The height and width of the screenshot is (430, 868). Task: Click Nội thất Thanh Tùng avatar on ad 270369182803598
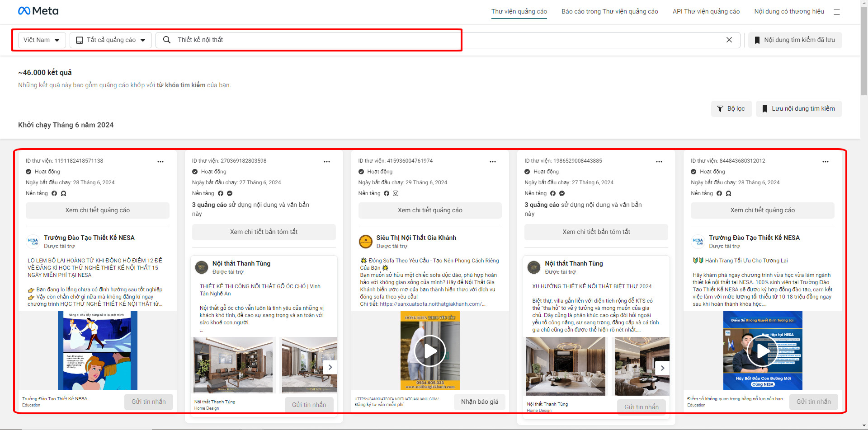tap(202, 267)
